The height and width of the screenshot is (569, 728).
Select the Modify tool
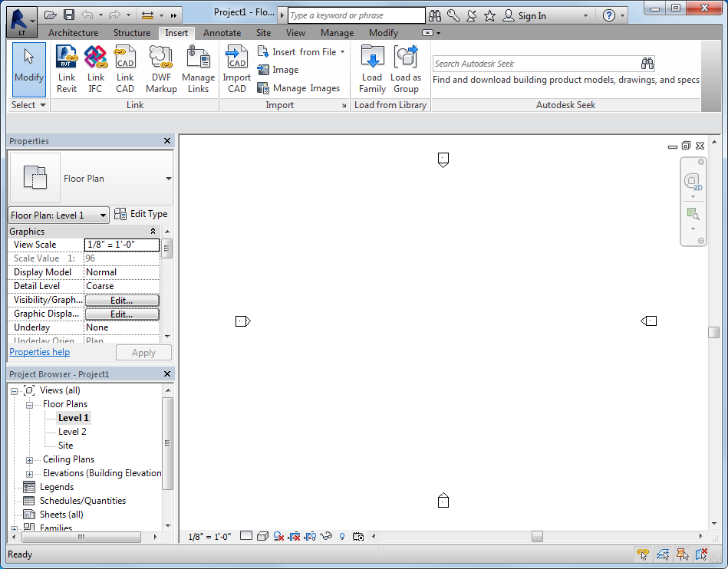tap(29, 69)
